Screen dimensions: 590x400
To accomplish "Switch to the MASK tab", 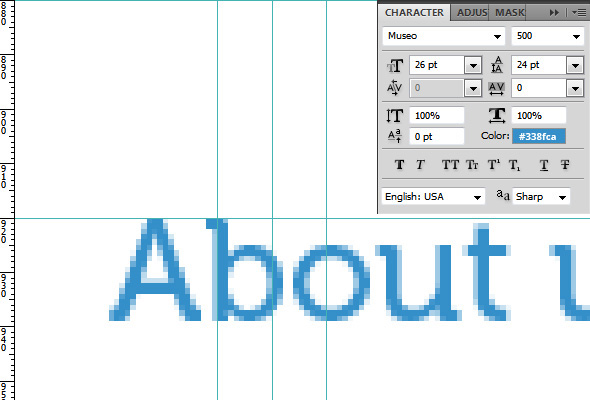I will pyautogui.click(x=509, y=12).
